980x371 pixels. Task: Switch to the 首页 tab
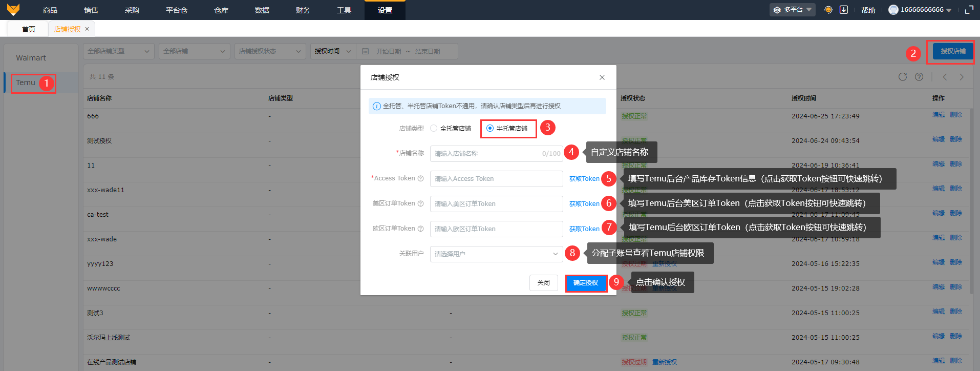coord(29,29)
